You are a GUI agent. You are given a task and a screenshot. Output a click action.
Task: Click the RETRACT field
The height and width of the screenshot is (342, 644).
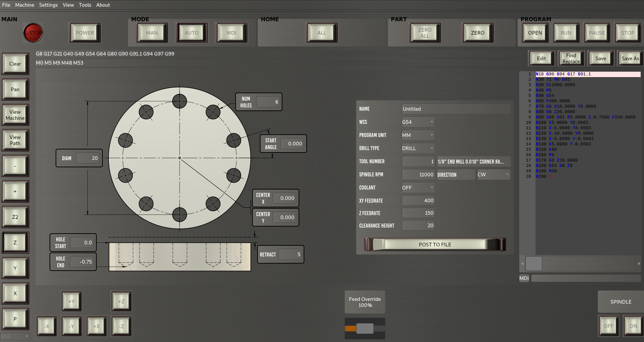[x=290, y=254]
